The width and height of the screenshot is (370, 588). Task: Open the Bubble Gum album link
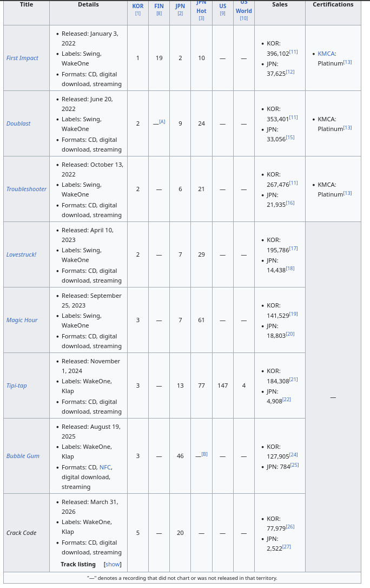pos(23,456)
